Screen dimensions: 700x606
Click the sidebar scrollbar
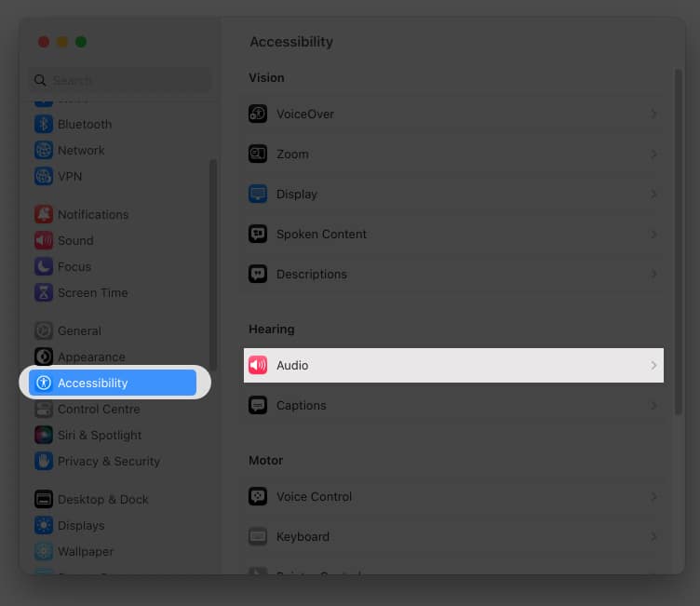(x=213, y=264)
